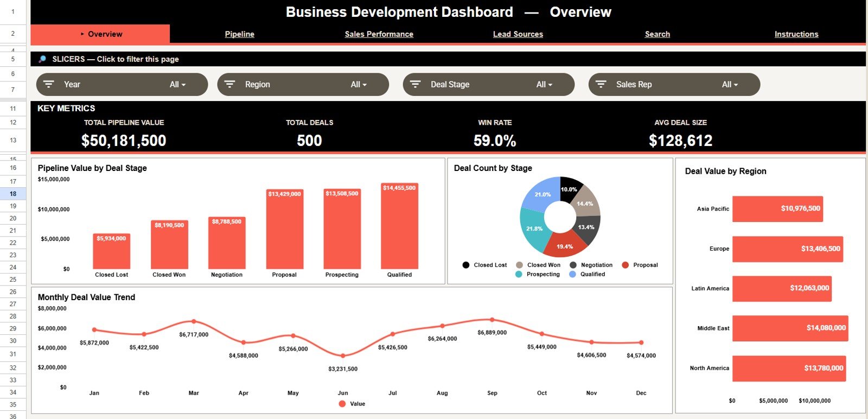Click the Negotiation legend swatch

point(573,265)
